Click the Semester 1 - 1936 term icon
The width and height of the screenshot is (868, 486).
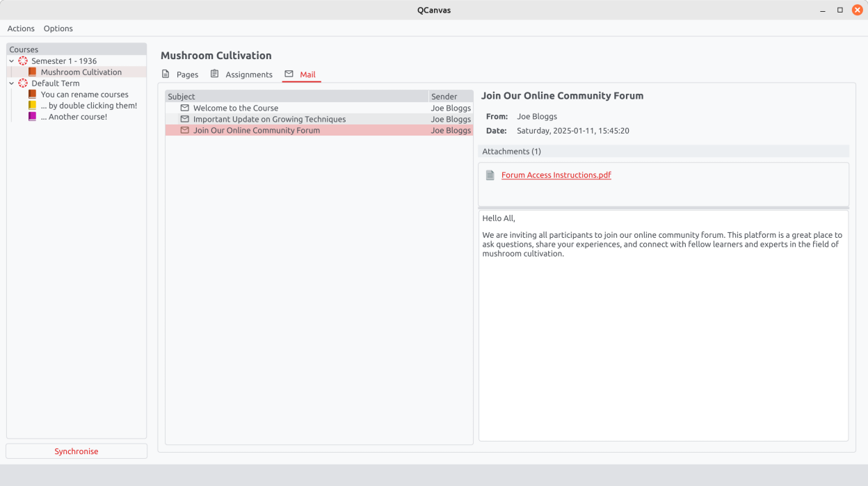23,61
